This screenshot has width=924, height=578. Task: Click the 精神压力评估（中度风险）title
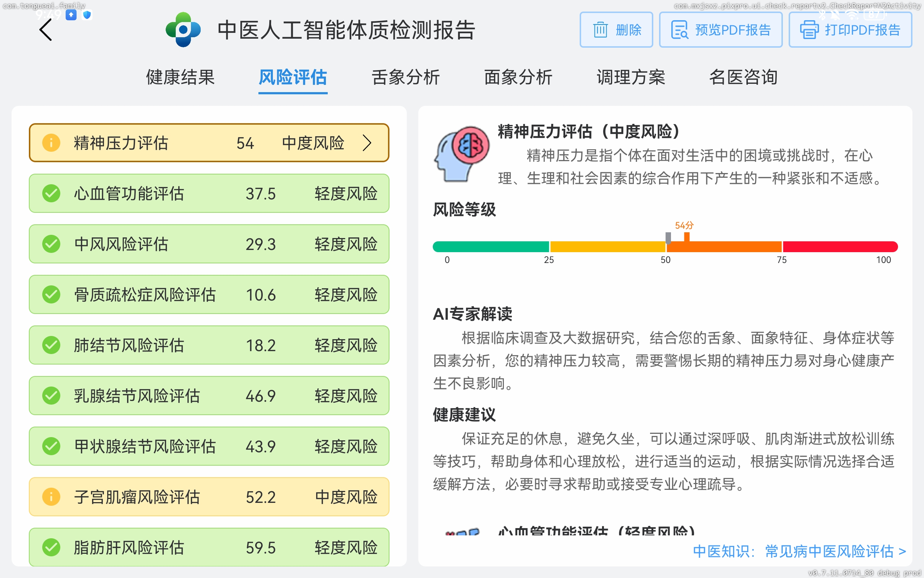coord(590,131)
